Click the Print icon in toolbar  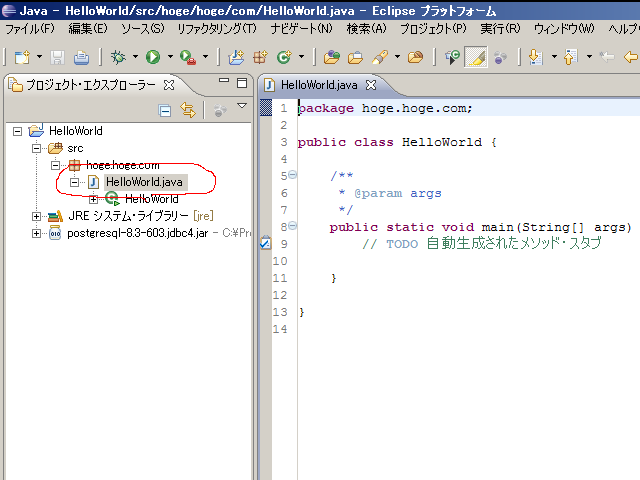(x=81, y=58)
